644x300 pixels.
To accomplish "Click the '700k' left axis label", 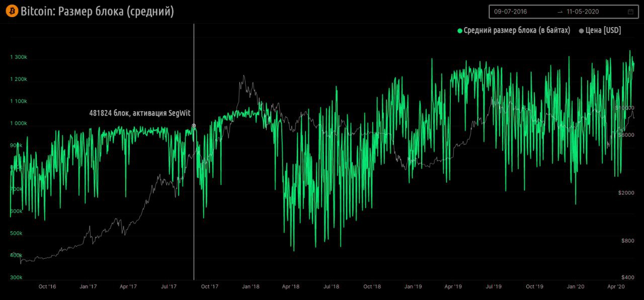I will (16, 189).
